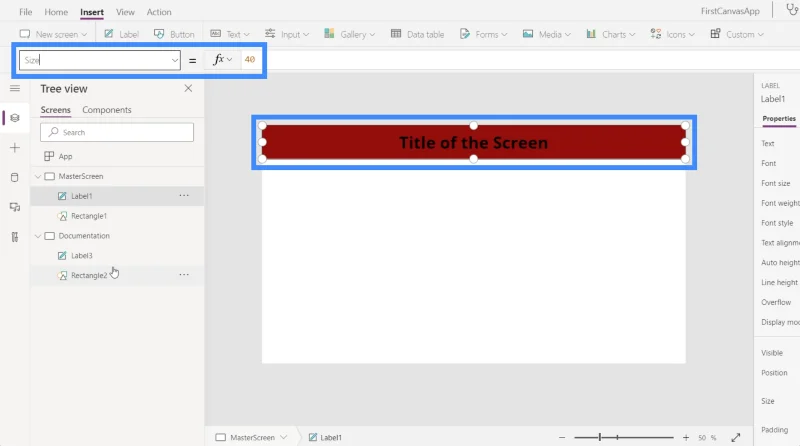Collapse the MasterScreen node

[x=38, y=177]
